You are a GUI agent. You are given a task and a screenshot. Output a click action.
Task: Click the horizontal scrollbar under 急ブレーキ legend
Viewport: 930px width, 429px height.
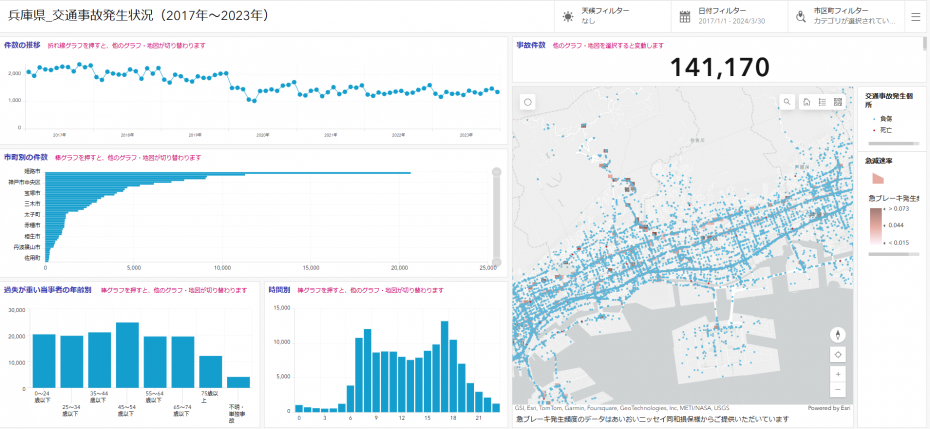[x=888, y=254]
